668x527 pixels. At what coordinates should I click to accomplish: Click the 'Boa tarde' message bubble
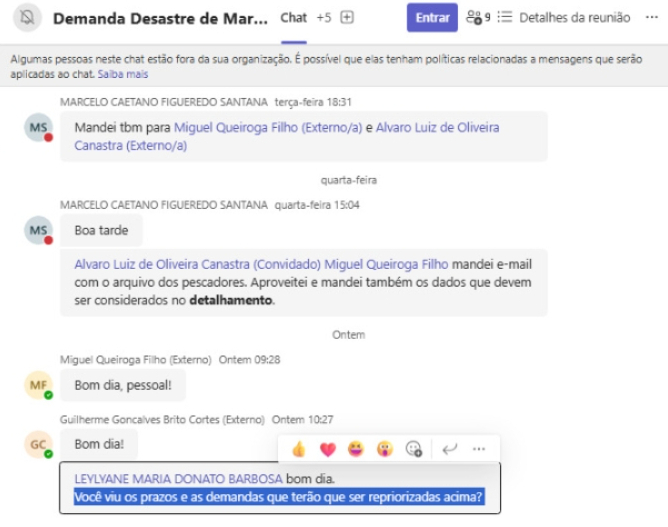[x=101, y=230]
